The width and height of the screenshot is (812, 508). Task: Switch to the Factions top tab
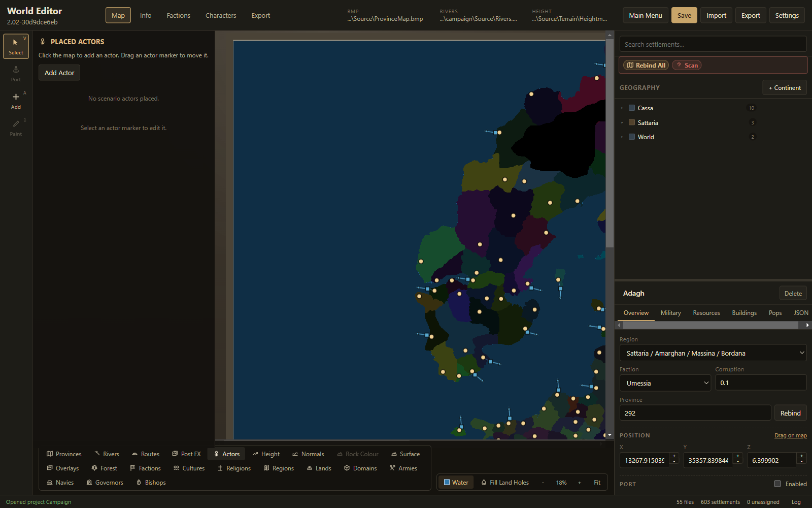coord(179,15)
